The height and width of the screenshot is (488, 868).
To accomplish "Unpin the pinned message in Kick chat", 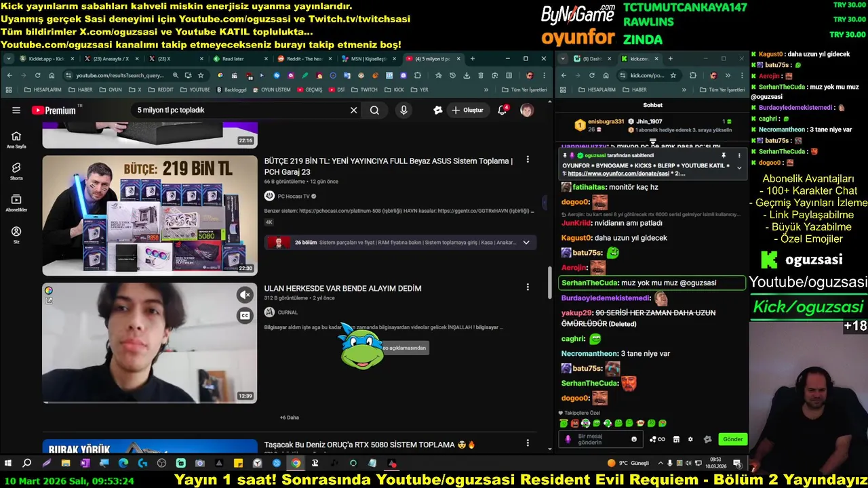I will tap(724, 156).
